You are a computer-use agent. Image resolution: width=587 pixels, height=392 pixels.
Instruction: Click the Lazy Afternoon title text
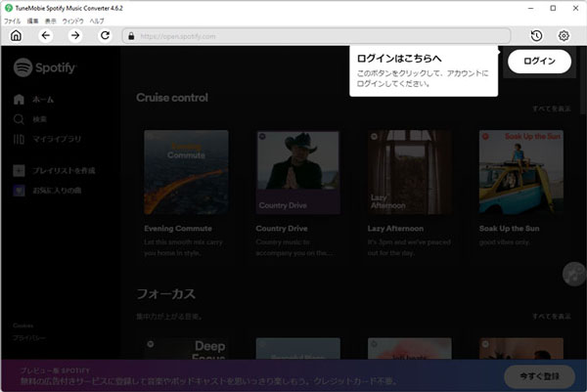[395, 229]
